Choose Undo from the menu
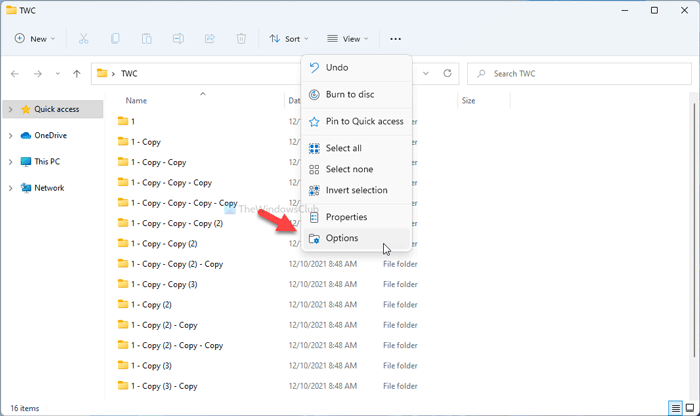 click(x=356, y=67)
